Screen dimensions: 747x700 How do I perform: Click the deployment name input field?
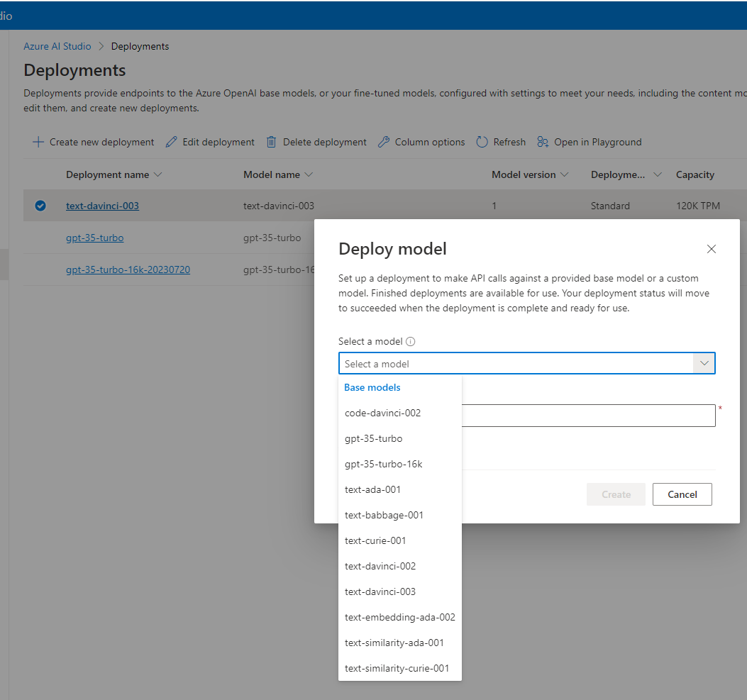(588, 416)
